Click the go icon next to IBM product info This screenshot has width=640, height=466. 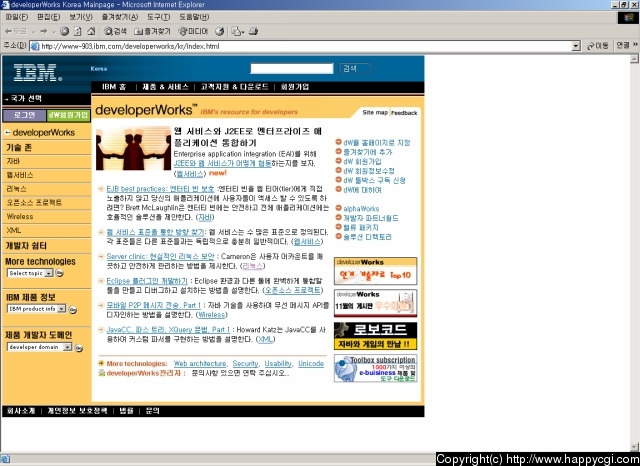pyautogui.click(x=73, y=310)
